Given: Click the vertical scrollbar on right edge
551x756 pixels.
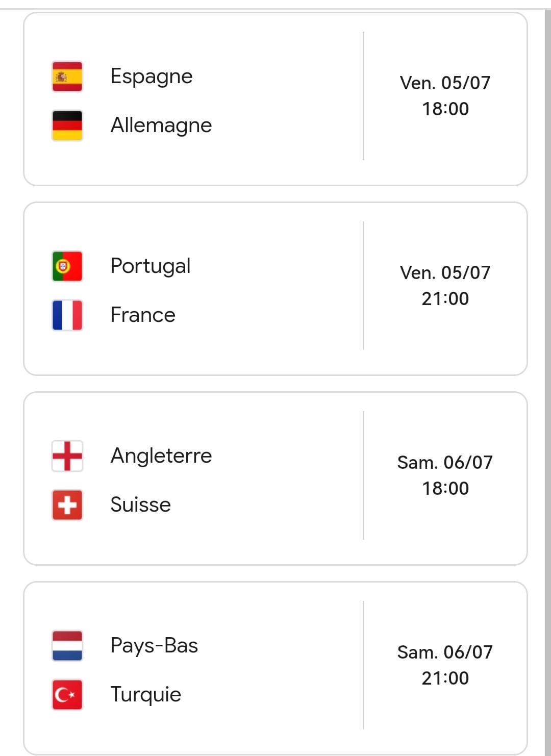Looking at the screenshot, I should point(548,383).
